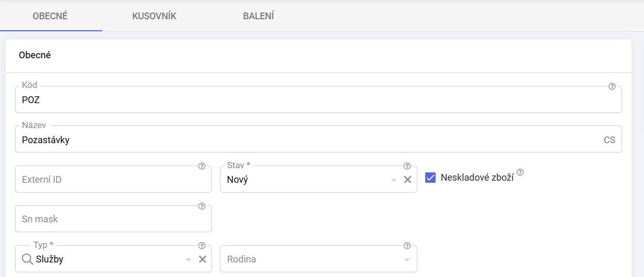
Task: Open the help icon for Sn mask
Action: click(202, 206)
